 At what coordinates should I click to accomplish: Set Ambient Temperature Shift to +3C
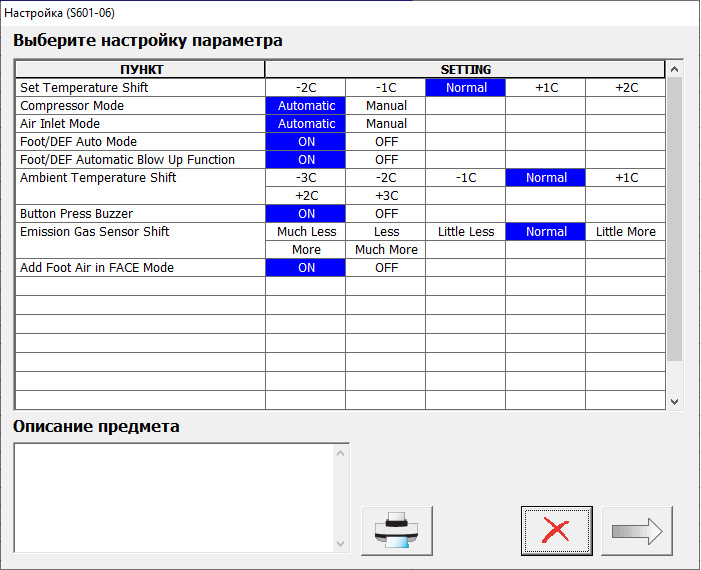[x=386, y=195]
